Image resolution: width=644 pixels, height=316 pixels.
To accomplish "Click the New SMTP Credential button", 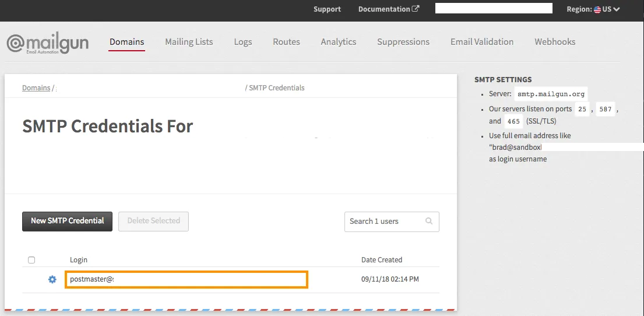I will 67,221.
